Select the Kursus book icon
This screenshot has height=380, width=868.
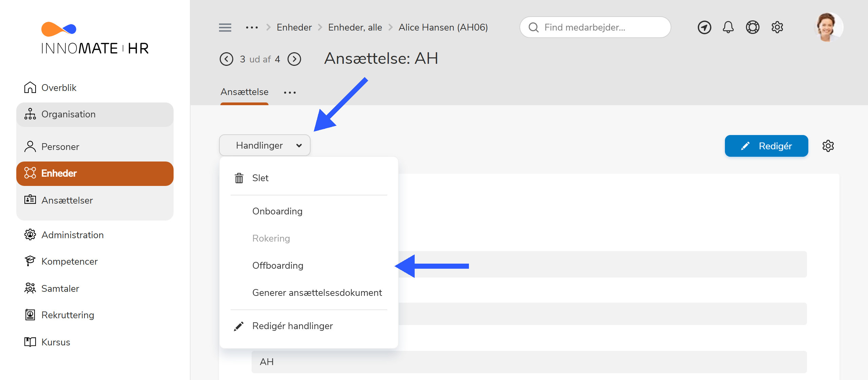coord(30,342)
